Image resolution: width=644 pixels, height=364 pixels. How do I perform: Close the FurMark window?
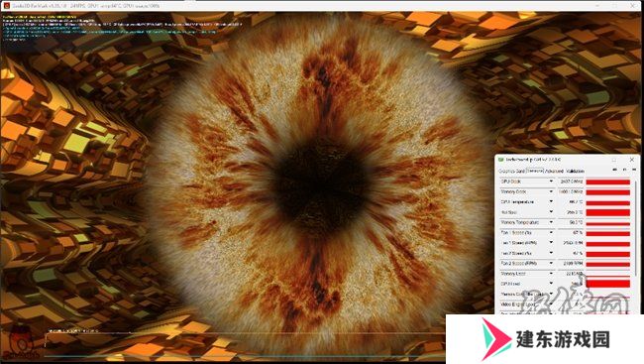(632, 6)
